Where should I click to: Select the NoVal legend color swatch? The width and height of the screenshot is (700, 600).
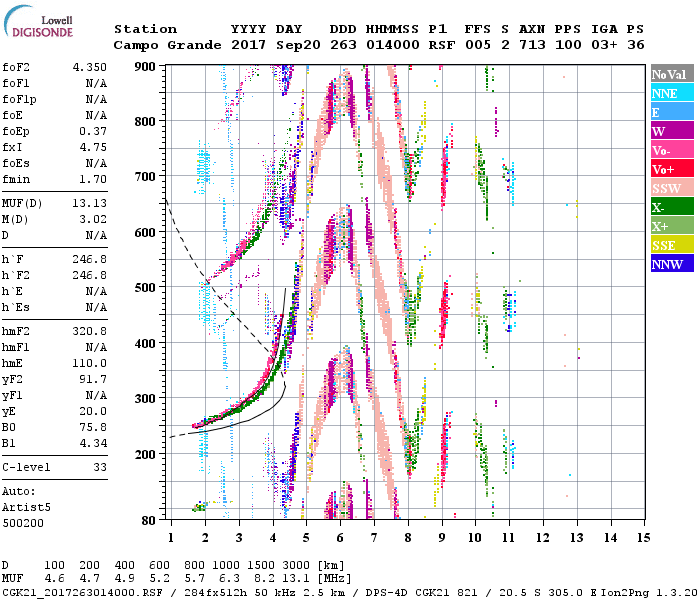pos(672,74)
